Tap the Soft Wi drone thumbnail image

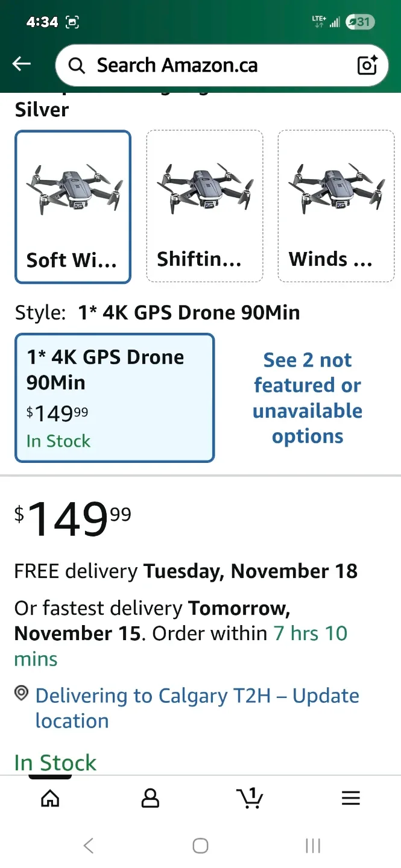(72, 184)
